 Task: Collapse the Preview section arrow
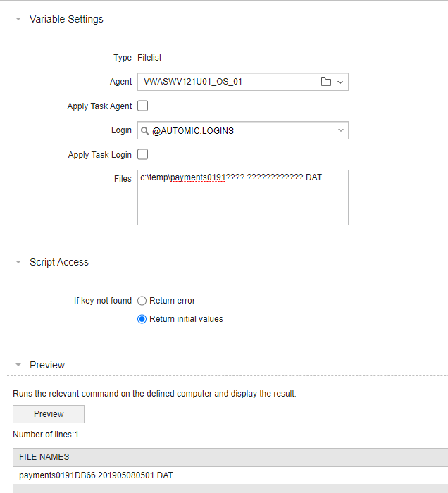18,365
